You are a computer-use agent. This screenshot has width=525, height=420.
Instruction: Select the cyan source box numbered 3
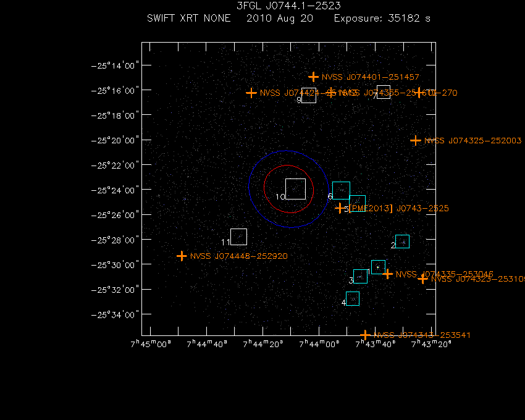click(360, 276)
